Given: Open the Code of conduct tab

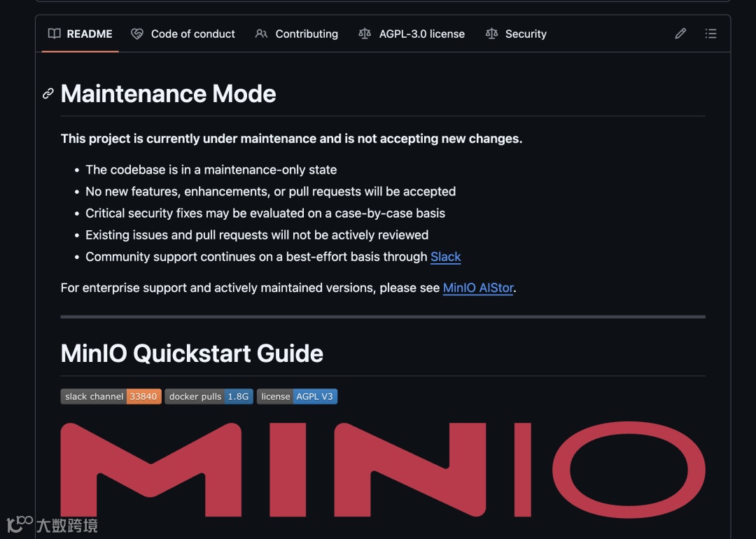Looking at the screenshot, I should (x=183, y=34).
